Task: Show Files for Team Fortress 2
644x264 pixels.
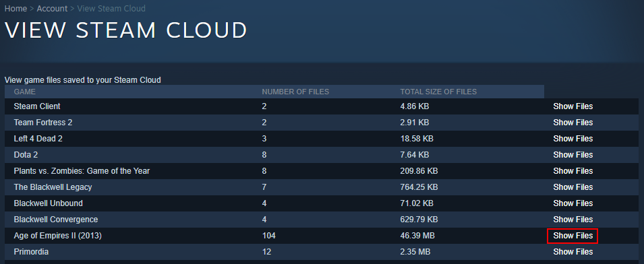Action: click(x=573, y=123)
